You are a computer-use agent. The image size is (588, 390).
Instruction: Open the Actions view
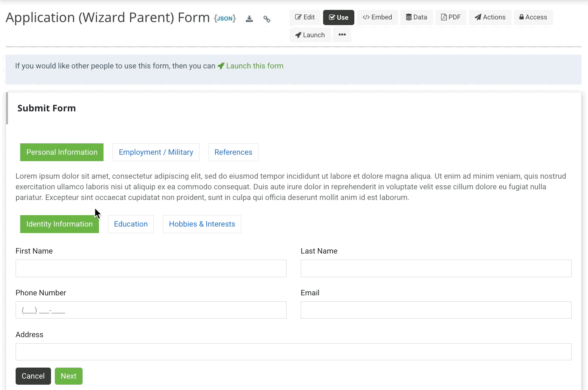[490, 17]
